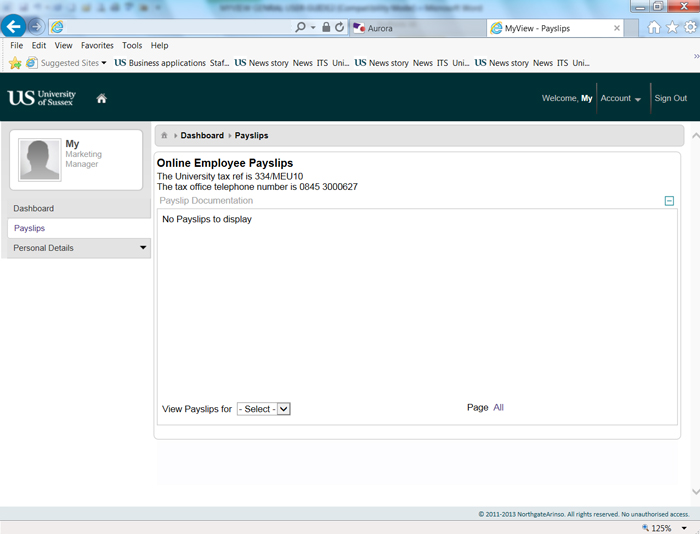
Task: Open Suggested Sites dropdown
Action: [67, 63]
